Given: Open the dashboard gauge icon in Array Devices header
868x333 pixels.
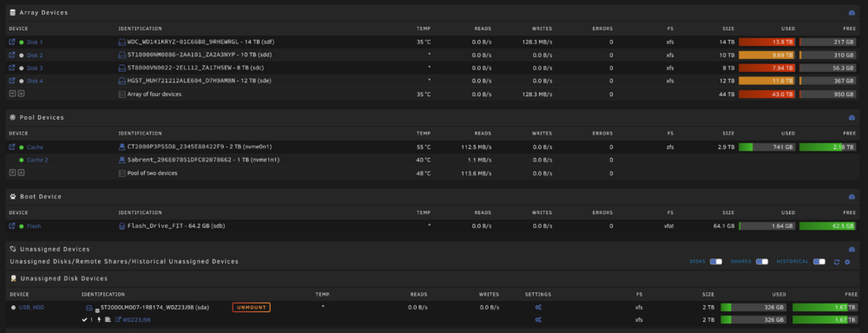Looking at the screenshot, I should pos(852,13).
